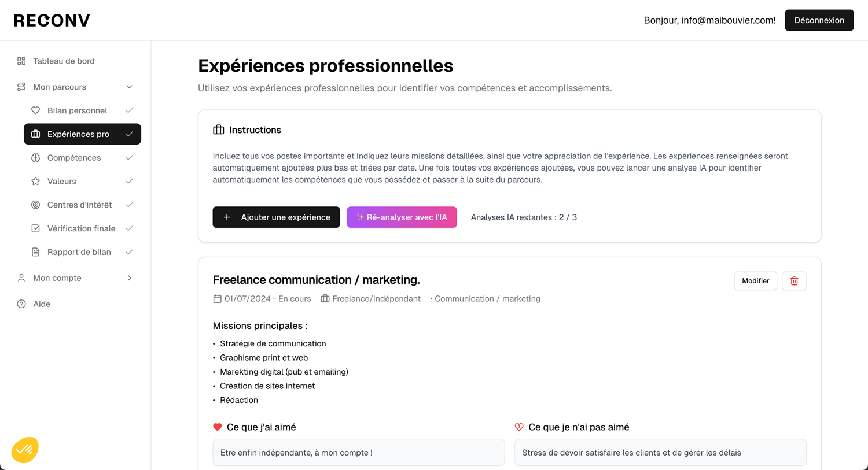Viewport: 868px width, 470px height.
Task: Click the checkmark beside Bilan personnel
Action: coord(130,110)
